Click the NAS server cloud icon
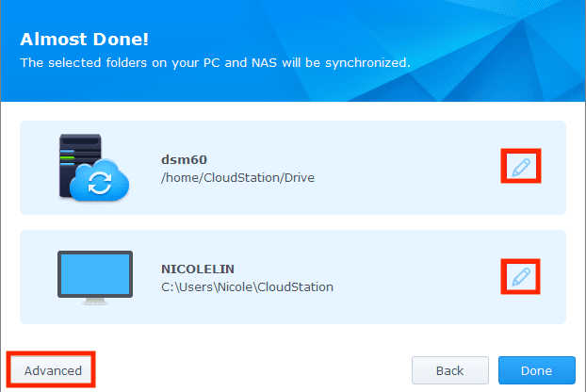 click(92, 169)
